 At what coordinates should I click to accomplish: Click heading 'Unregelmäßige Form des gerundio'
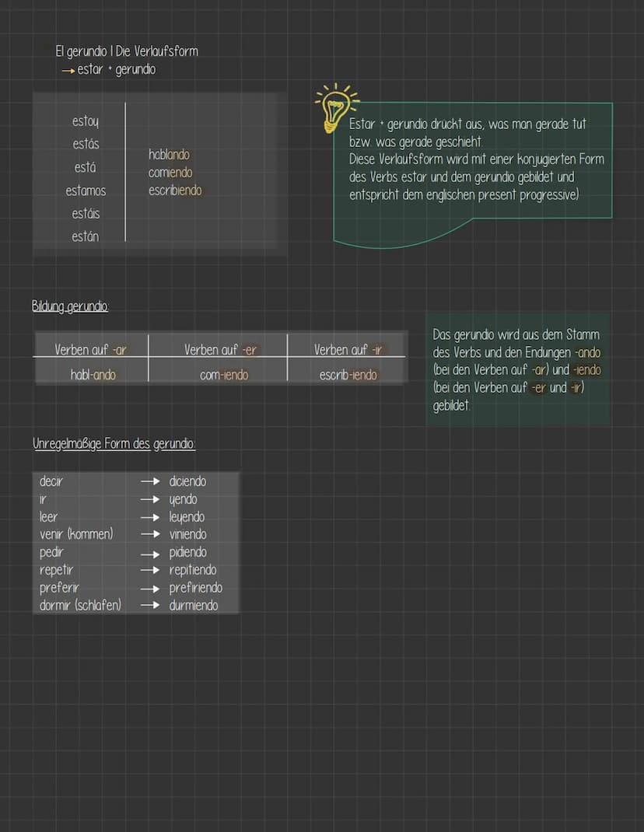click(114, 443)
